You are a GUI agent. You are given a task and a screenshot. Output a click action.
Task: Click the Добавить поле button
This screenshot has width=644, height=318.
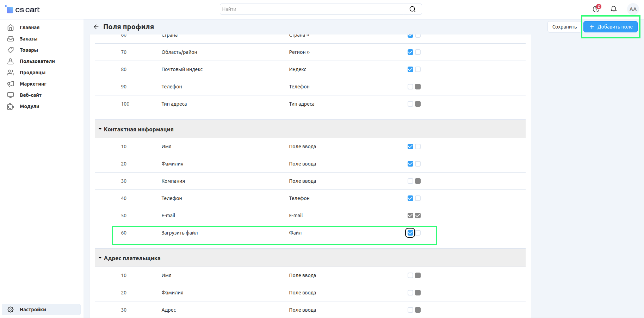(x=611, y=27)
